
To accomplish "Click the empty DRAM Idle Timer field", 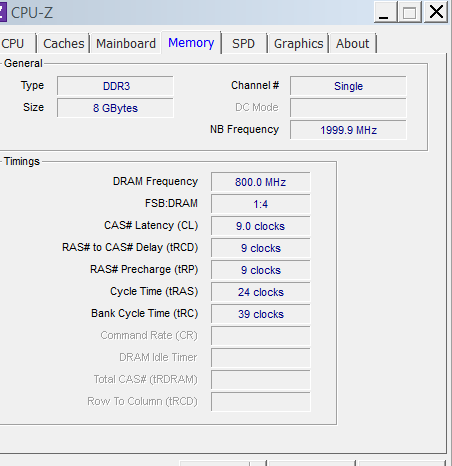I will (x=261, y=358).
